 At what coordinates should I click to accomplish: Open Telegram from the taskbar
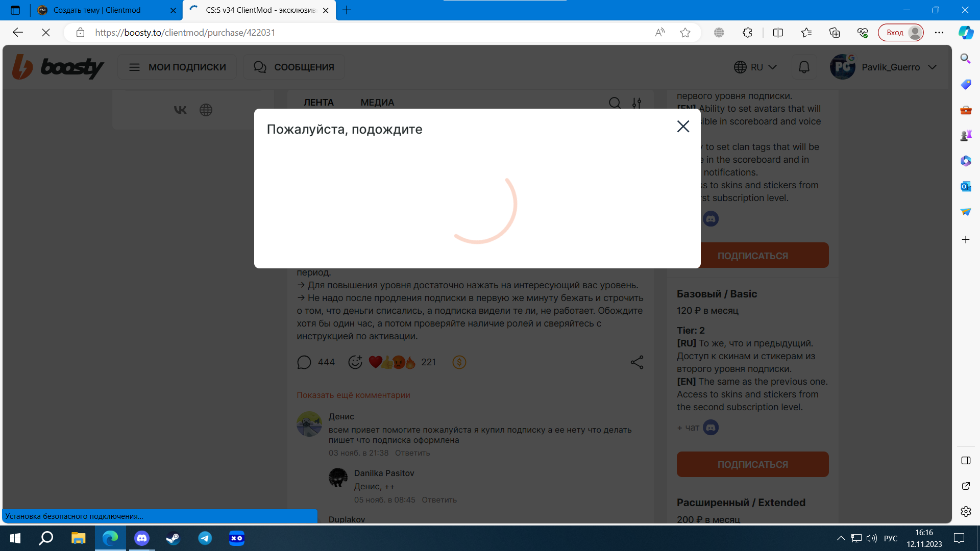(x=205, y=538)
